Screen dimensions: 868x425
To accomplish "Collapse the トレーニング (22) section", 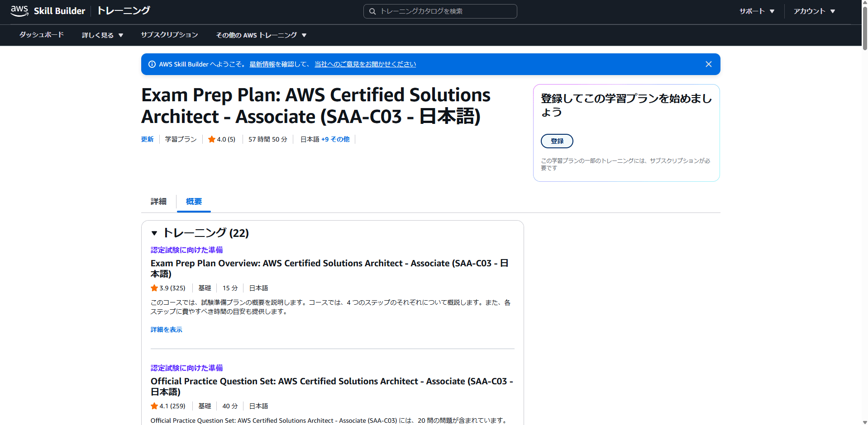I will coord(154,233).
